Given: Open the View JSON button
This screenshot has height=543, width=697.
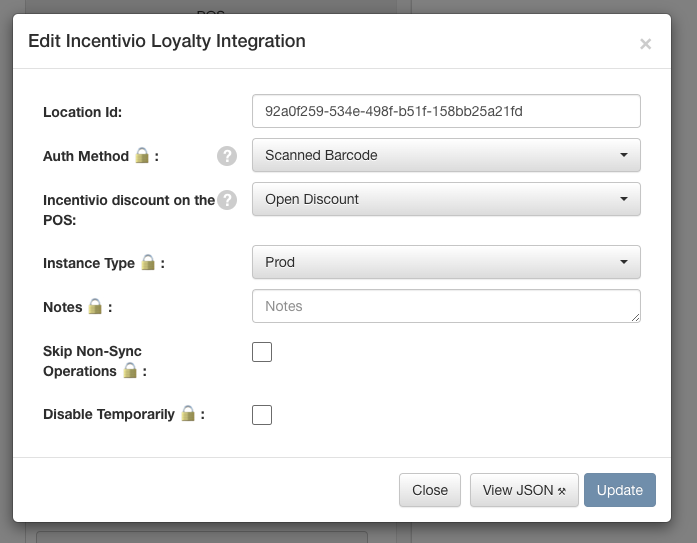Looking at the screenshot, I should pyautogui.click(x=525, y=490).
